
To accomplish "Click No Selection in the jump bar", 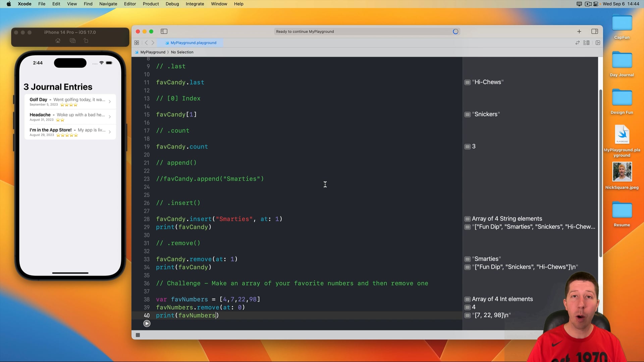I will [182, 52].
